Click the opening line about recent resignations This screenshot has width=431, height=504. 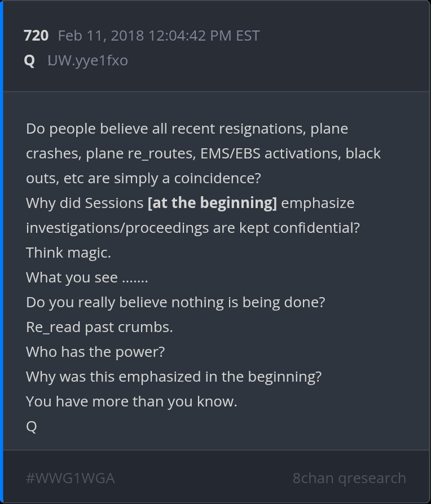(x=187, y=129)
